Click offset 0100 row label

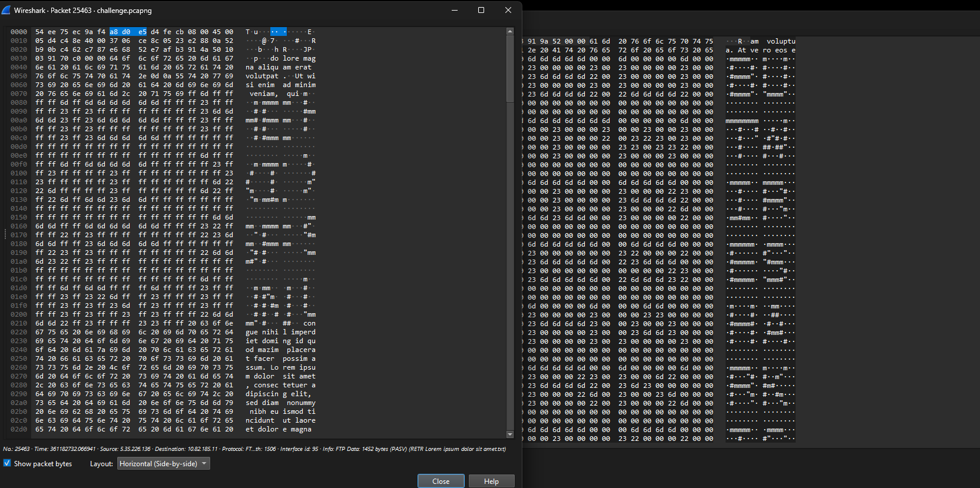[x=19, y=173]
